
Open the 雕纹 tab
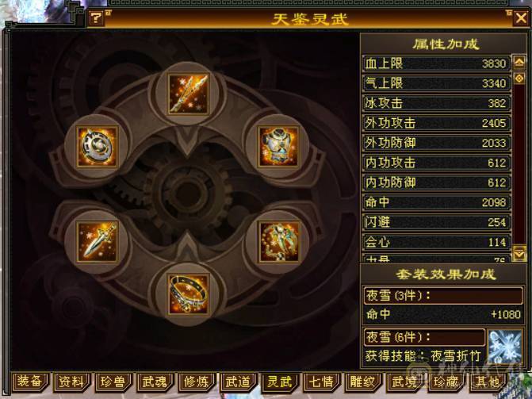[x=362, y=382]
